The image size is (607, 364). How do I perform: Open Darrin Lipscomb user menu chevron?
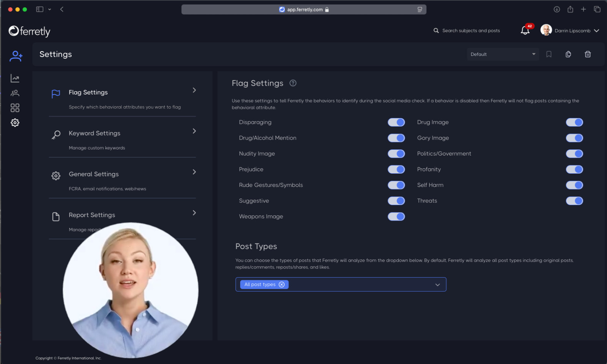(596, 31)
